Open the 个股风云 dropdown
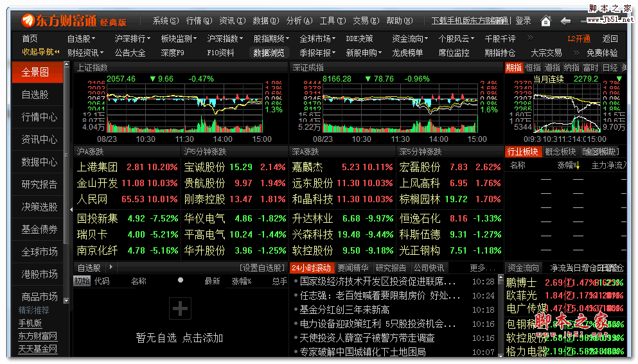 (x=457, y=39)
